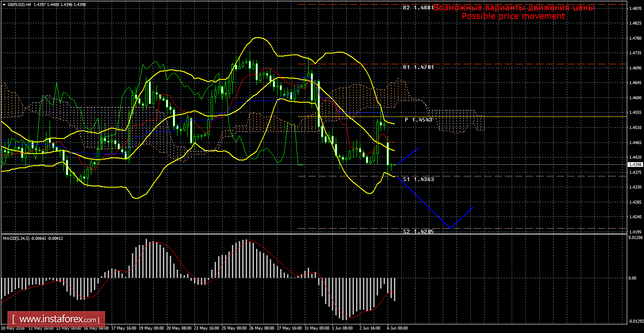The height and width of the screenshot is (333, 644).
Task: Click the MACD(5,34,5) indicator label
Action: point(33,238)
